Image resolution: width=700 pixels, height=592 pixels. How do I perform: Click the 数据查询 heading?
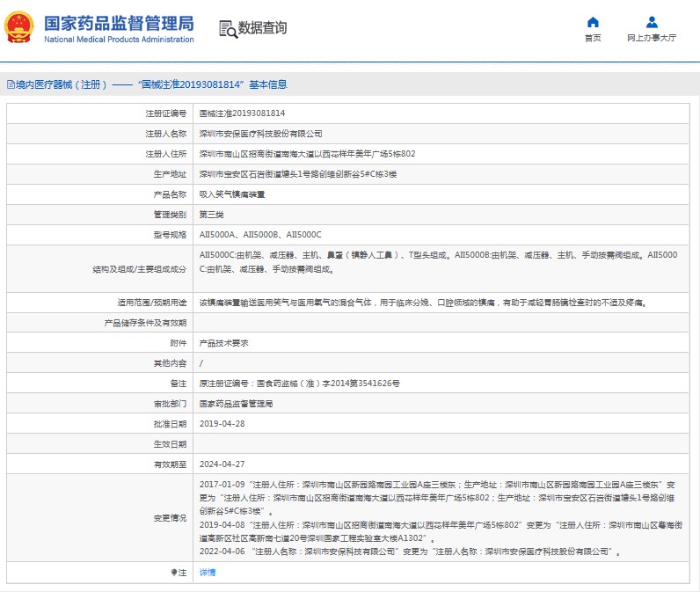262,27
